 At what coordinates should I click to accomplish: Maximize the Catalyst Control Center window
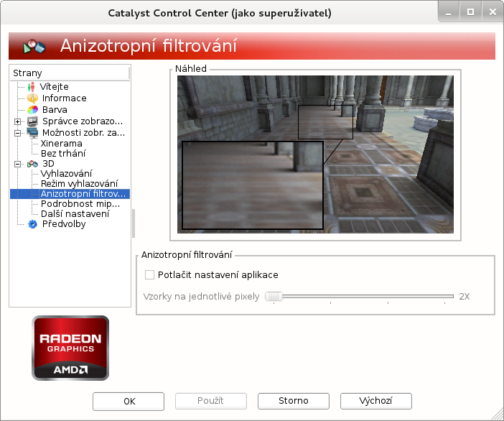click(470, 12)
